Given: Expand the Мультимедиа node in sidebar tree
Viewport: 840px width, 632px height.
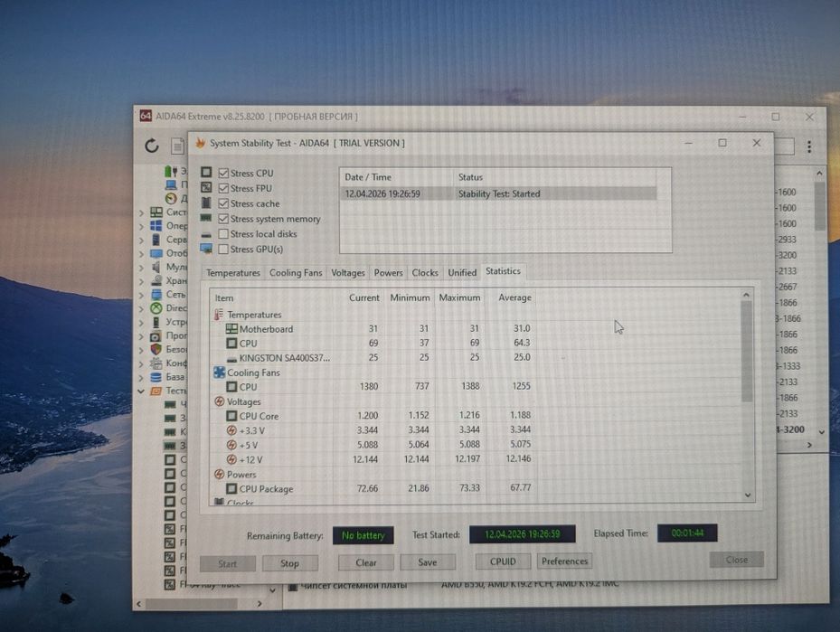Looking at the screenshot, I should [x=141, y=268].
